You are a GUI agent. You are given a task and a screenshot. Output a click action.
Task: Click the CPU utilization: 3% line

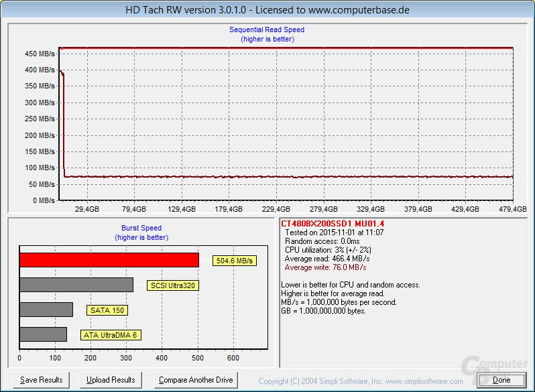point(328,250)
